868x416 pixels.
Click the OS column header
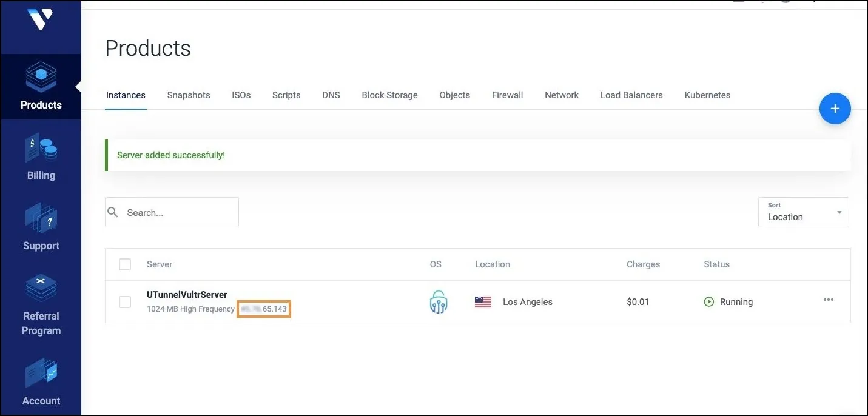pyautogui.click(x=436, y=264)
